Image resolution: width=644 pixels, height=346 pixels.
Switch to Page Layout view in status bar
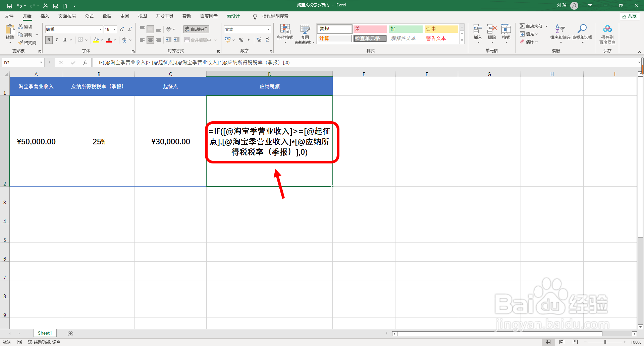[562, 342]
